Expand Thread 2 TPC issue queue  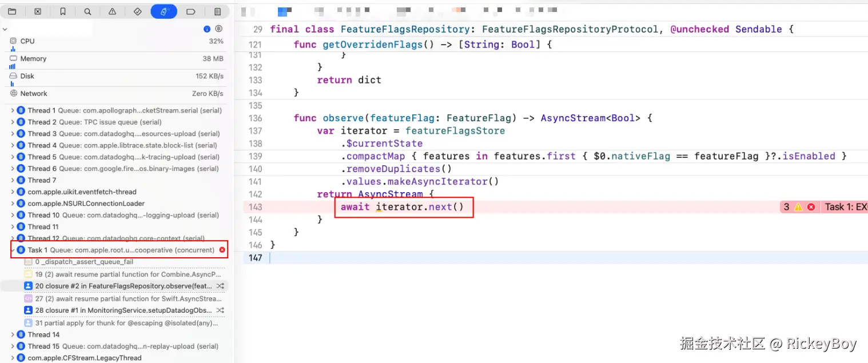click(13, 122)
